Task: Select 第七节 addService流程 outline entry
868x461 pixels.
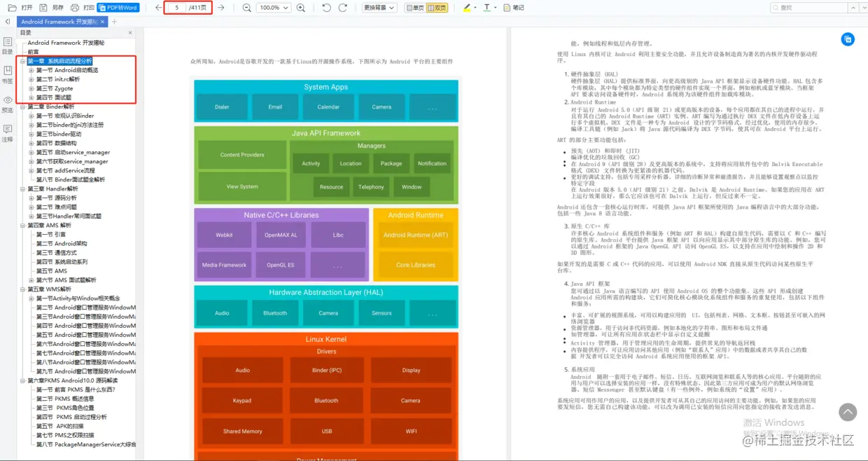Action: click(65, 170)
